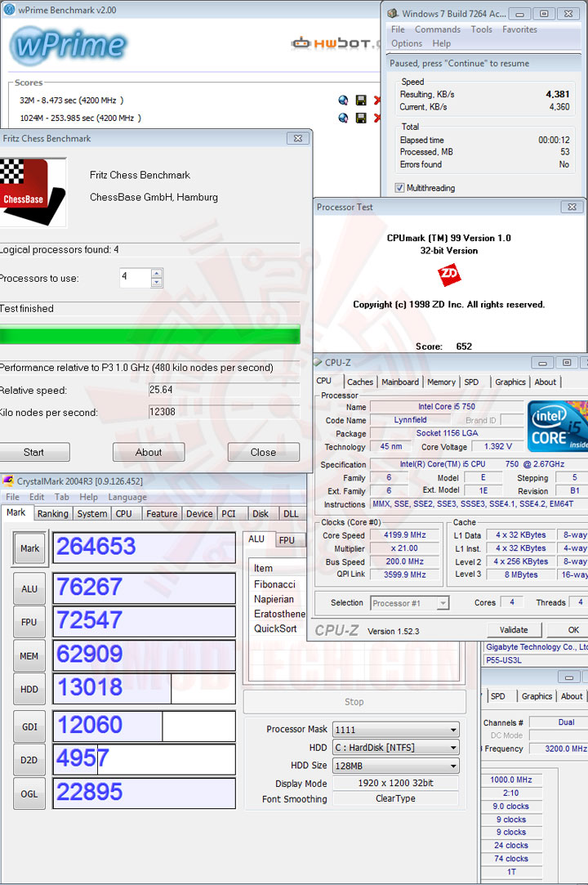Click the Kilo nodes per second field
This screenshot has width=588, height=885.
[224, 412]
